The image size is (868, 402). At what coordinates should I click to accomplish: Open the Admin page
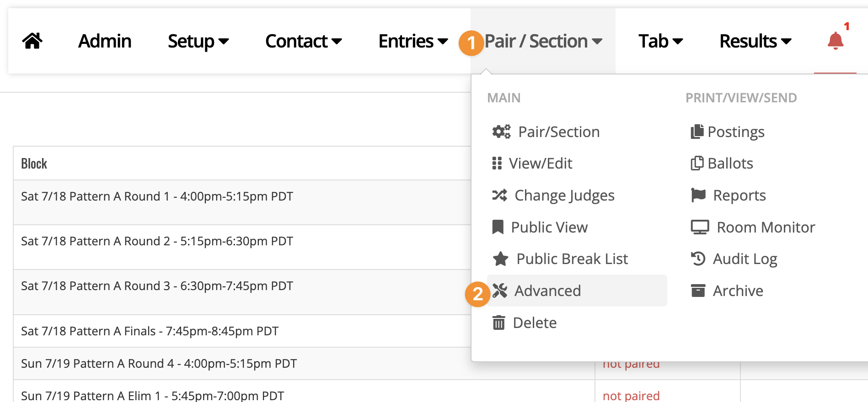tap(105, 41)
